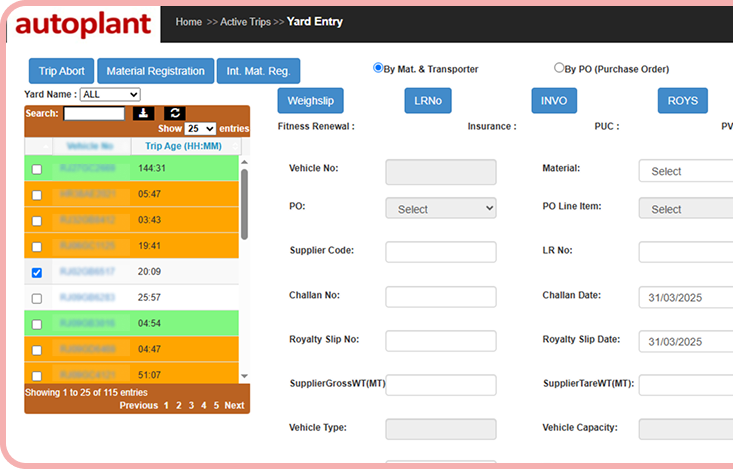Click the Trip Abort button
The height and width of the screenshot is (469, 733).
click(x=61, y=71)
